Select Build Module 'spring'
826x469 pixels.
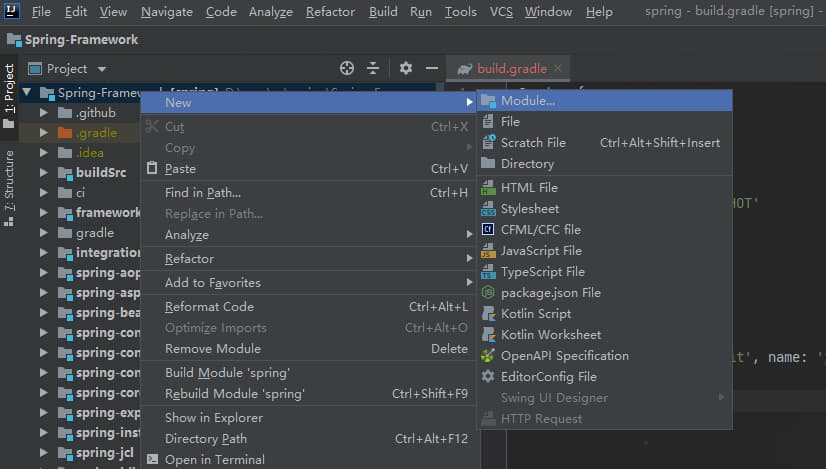[309, 373]
